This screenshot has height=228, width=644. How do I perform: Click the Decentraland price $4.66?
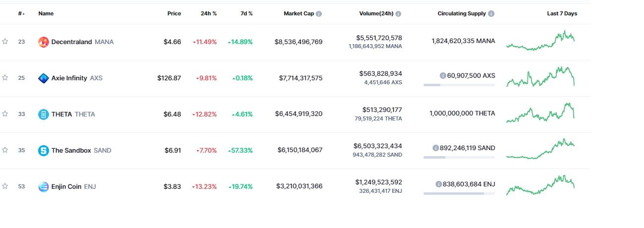[x=172, y=42]
